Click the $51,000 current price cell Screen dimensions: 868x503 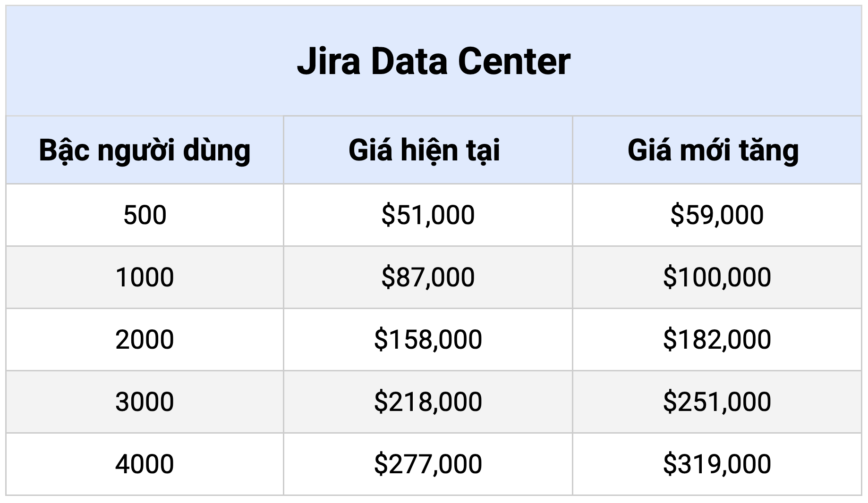[x=428, y=215]
